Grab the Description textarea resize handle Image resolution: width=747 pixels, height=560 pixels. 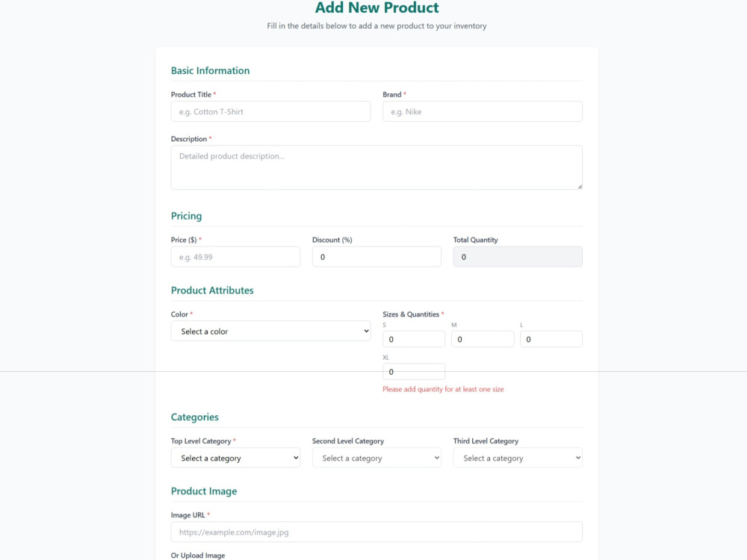580,187
